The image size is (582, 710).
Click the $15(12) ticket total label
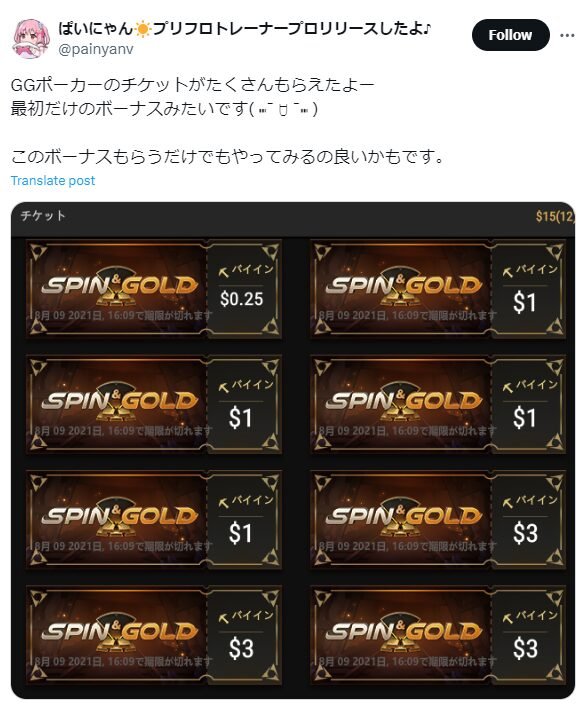point(555,216)
